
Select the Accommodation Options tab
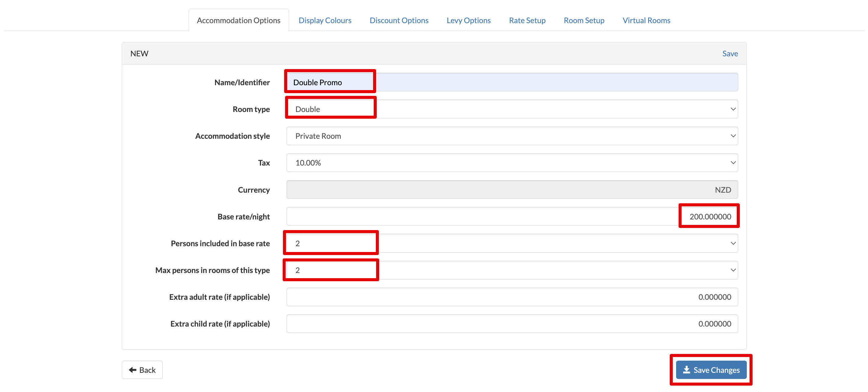pyautogui.click(x=238, y=20)
